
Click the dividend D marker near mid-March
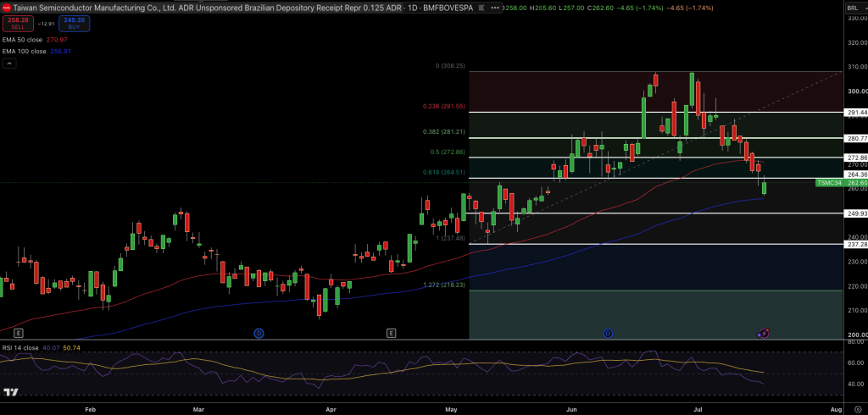[x=259, y=333]
